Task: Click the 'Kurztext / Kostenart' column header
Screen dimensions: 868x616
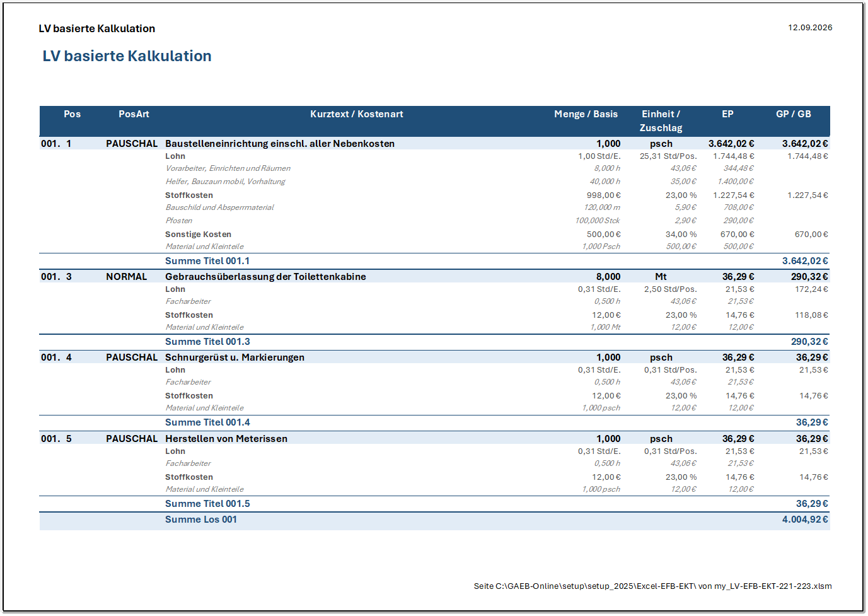Action: click(x=356, y=114)
